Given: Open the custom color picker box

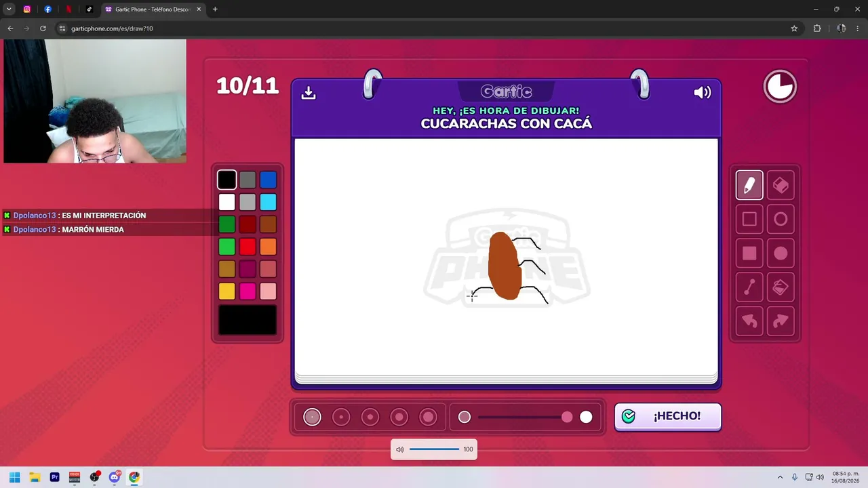Looking at the screenshot, I should click(248, 320).
